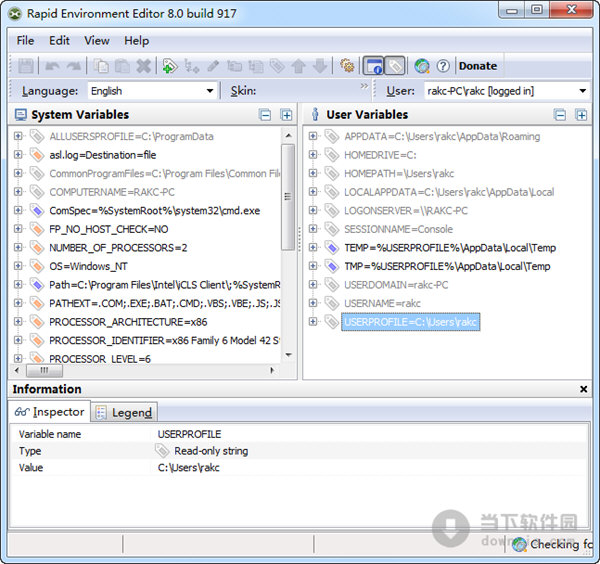Switch to the Inspector tab
This screenshot has height=564, width=600.
[x=49, y=412]
